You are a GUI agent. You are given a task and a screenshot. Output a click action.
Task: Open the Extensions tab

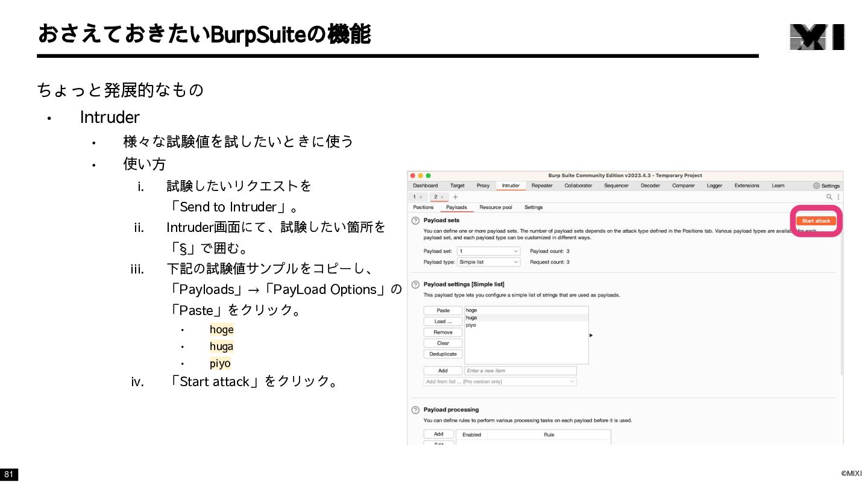point(747,186)
